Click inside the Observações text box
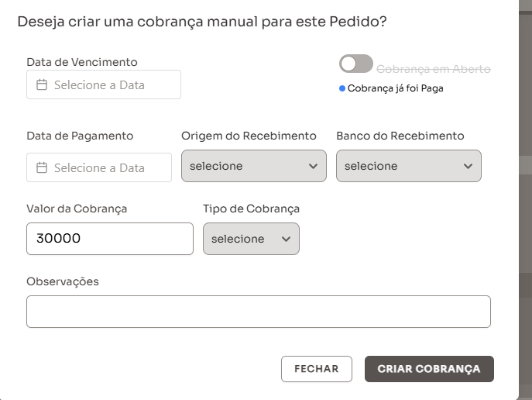 coord(258,312)
